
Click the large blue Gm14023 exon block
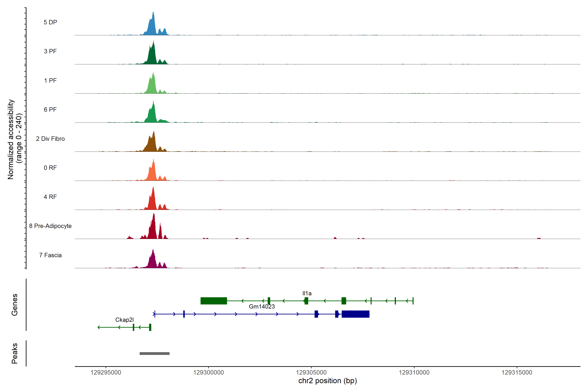click(355, 314)
